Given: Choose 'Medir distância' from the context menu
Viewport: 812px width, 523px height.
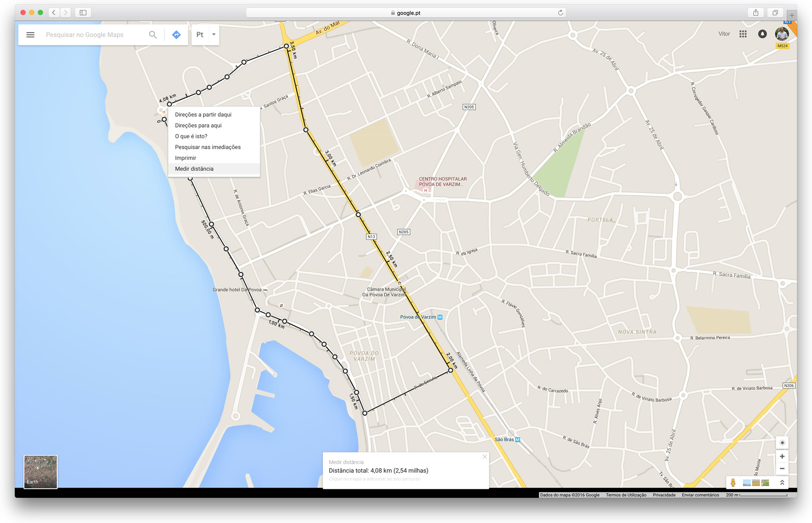Looking at the screenshot, I should [194, 169].
